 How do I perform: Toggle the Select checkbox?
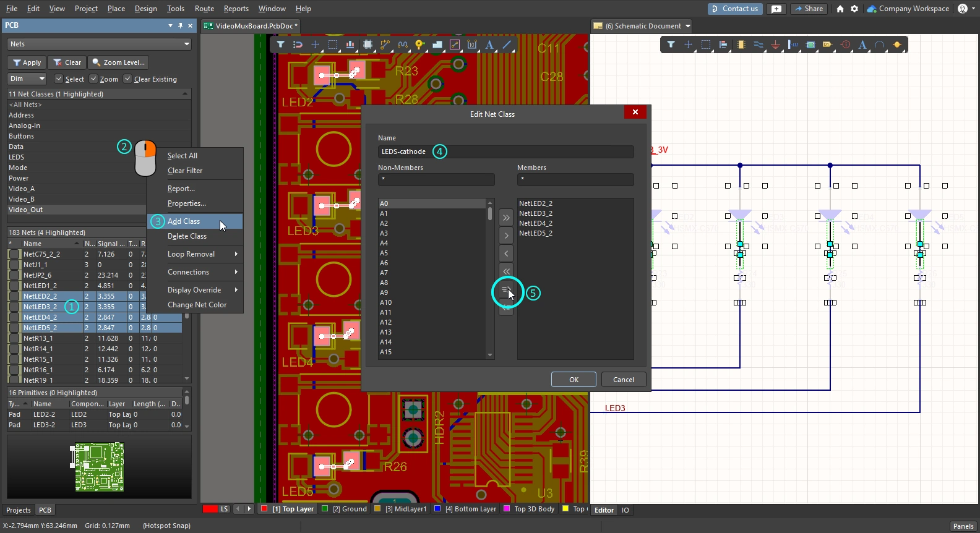59,79
